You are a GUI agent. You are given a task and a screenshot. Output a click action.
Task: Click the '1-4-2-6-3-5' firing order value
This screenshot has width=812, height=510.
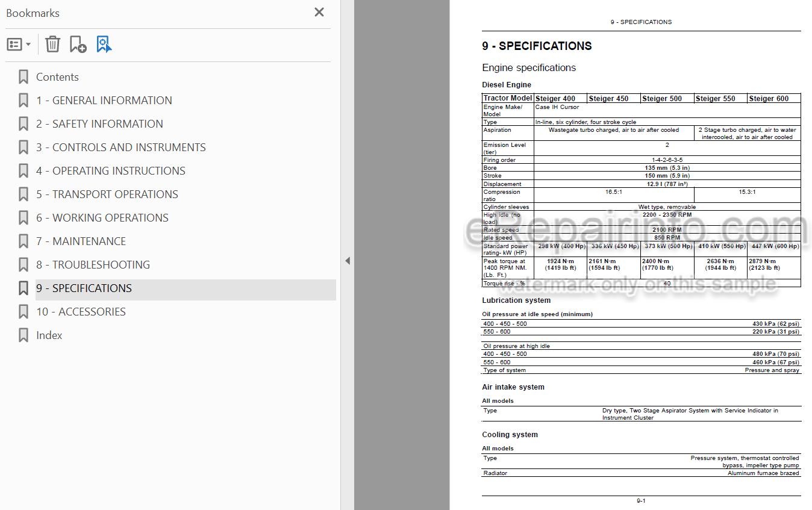667,160
